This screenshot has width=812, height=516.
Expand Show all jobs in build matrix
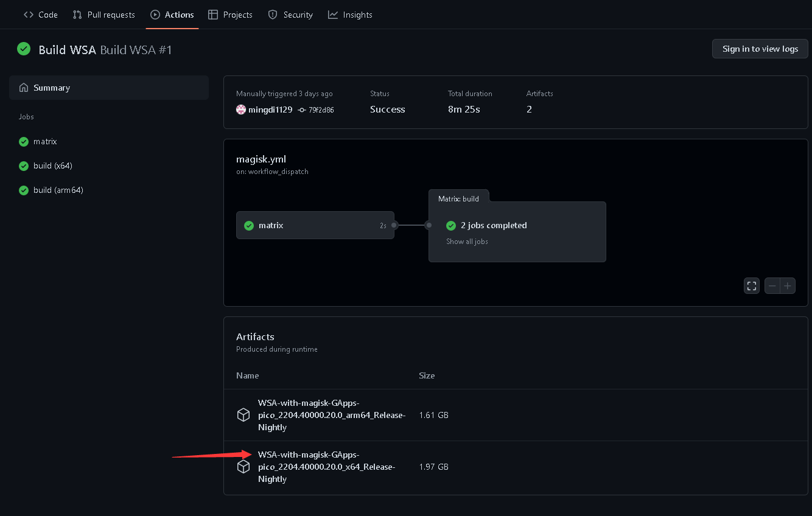click(467, 242)
